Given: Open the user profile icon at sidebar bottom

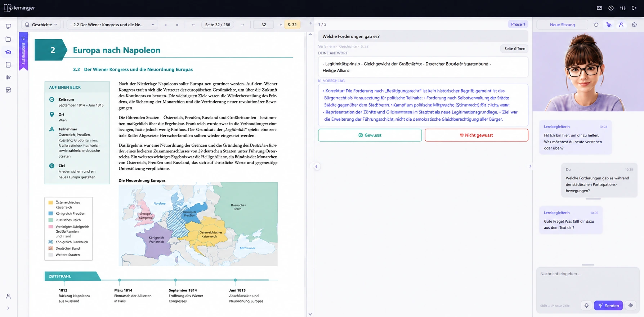Looking at the screenshot, I should (8, 296).
